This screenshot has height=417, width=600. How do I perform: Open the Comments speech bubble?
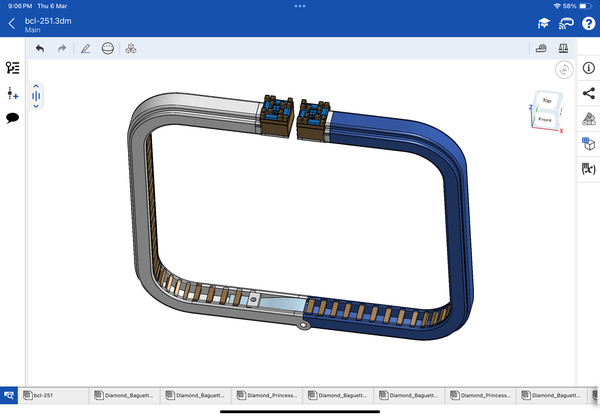[x=13, y=118]
